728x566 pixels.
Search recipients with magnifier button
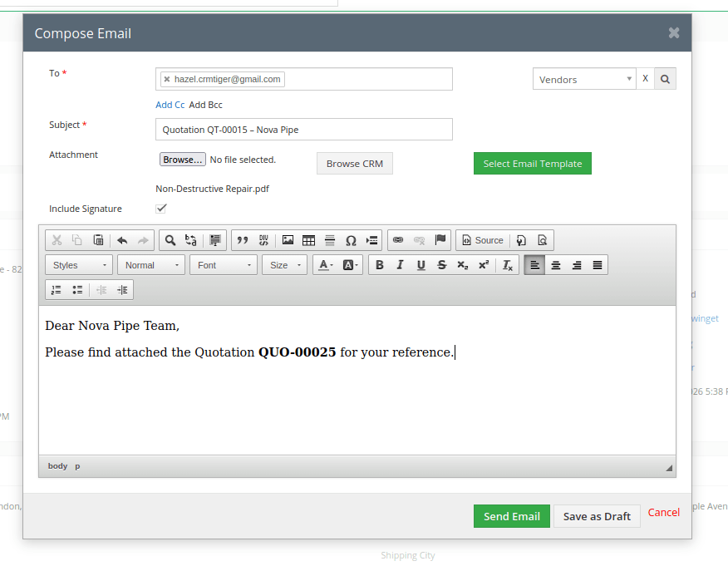(x=666, y=79)
